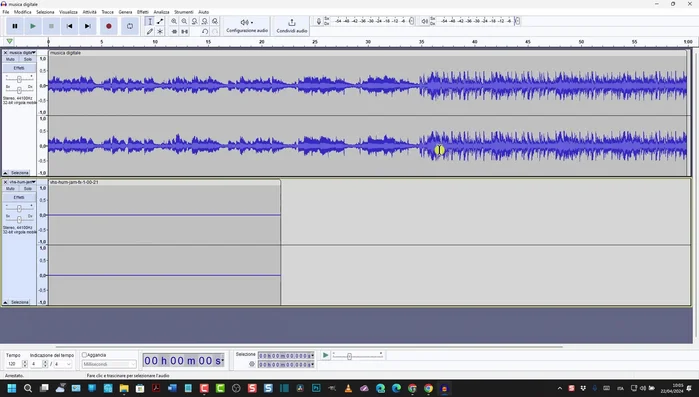Mute the musica digitale track

coord(10,59)
